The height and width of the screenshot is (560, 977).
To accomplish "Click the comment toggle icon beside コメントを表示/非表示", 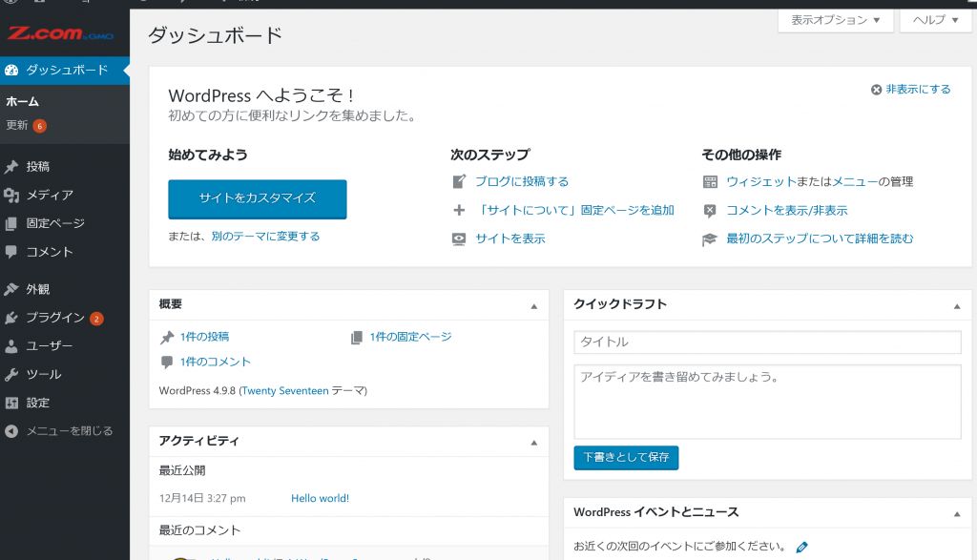I will (710, 211).
